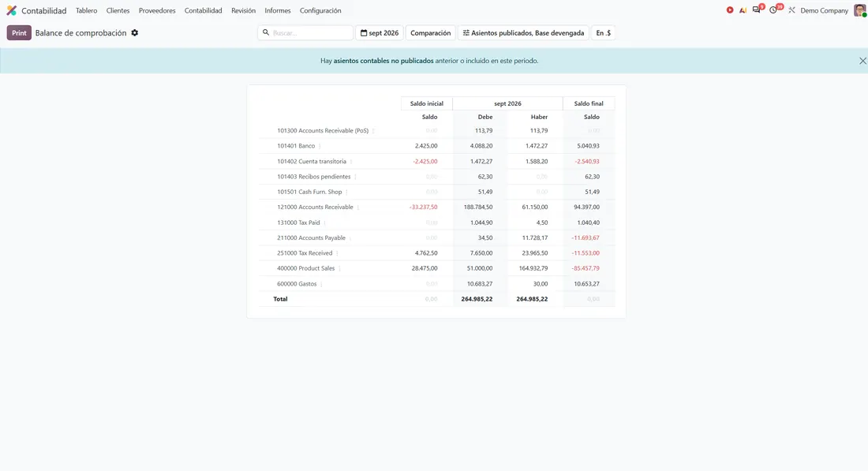Image resolution: width=868 pixels, height=471 pixels.
Task: Click the Print button
Action: pos(19,32)
